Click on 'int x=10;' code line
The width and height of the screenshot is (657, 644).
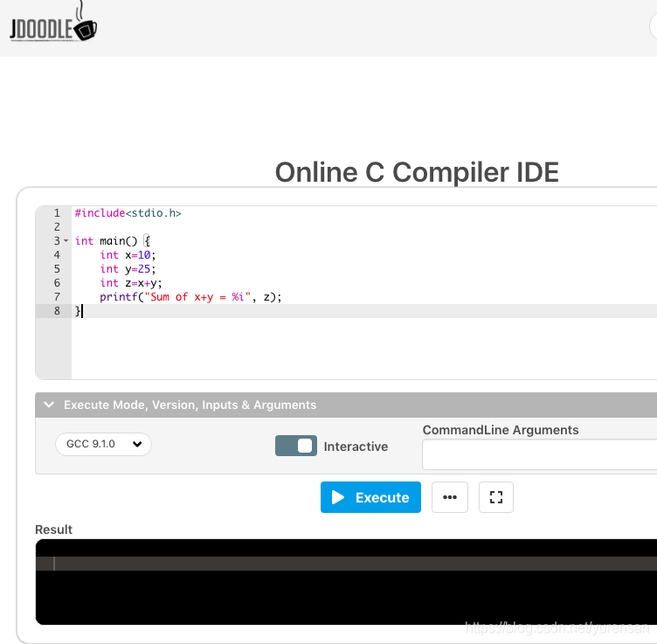(128, 255)
